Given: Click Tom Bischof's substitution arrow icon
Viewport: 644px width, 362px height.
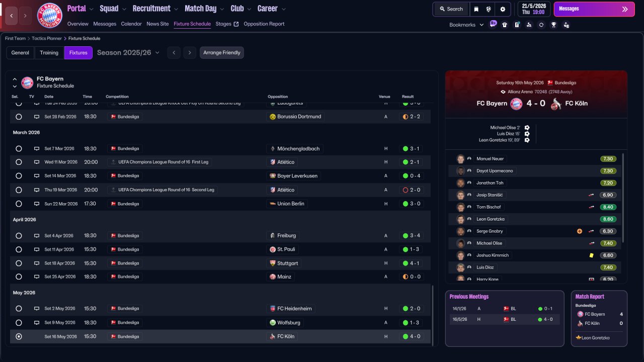Looking at the screenshot, I should point(592,207).
